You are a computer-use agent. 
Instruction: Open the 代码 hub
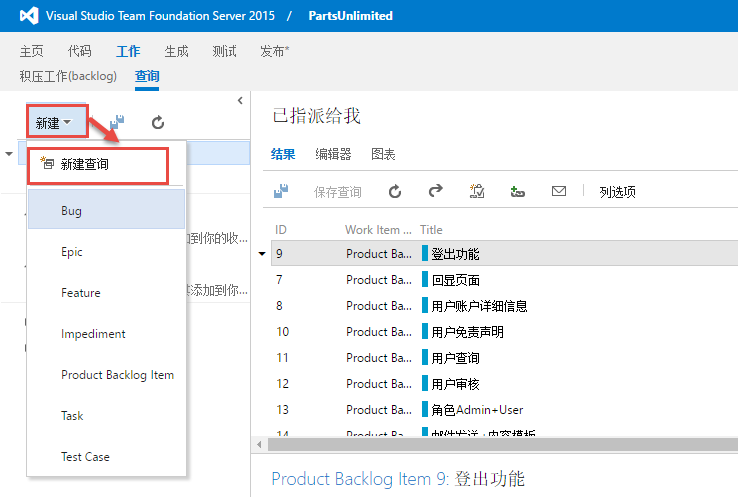(x=80, y=51)
